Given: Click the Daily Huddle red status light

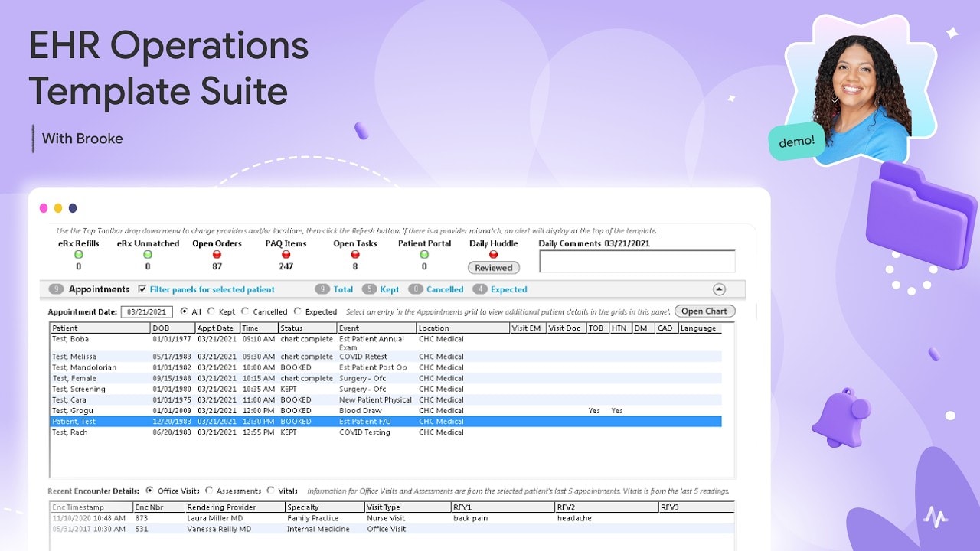Looking at the screenshot, I should (493, 255).
